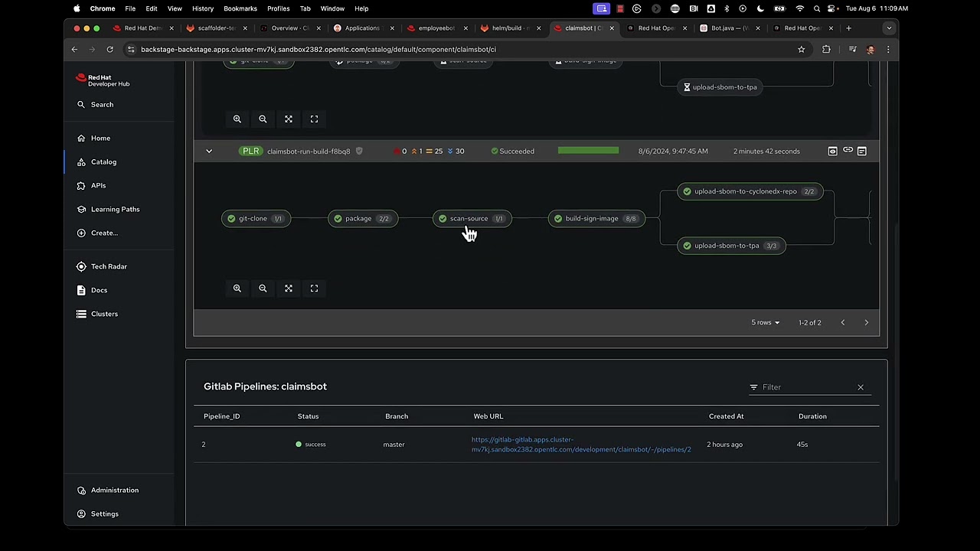This screenshot has height=551, width=980.
Task: Open Tech Radar in the sidebar
Action: (x=102, y=266)
